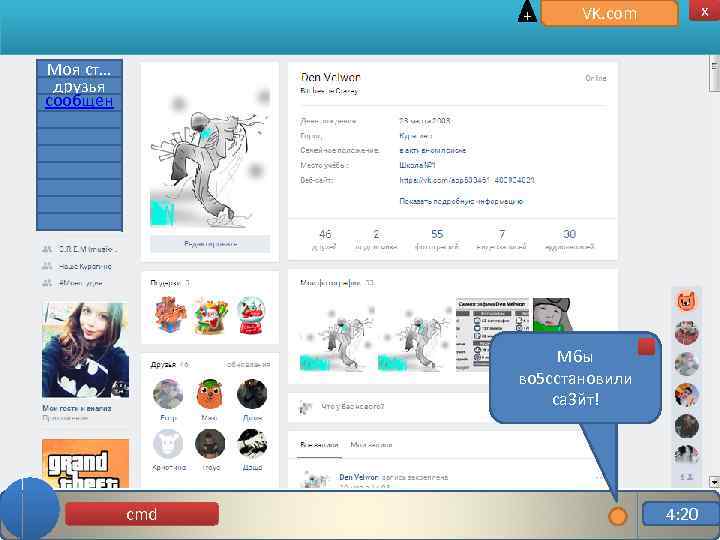
Task: Open the 'друзья' sidebar item
Action: tap(79, 86)
